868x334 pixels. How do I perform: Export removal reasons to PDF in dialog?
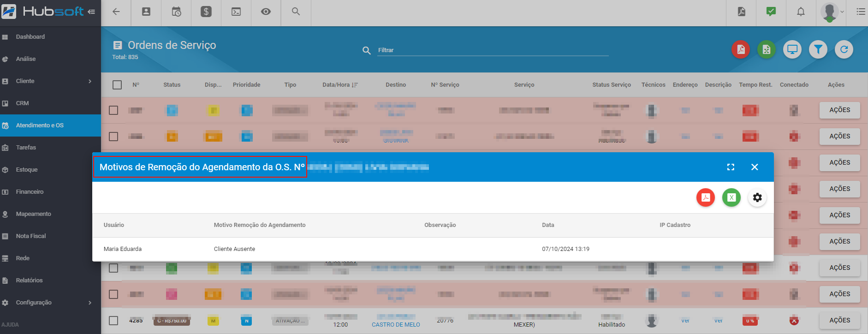pos(705,197)
